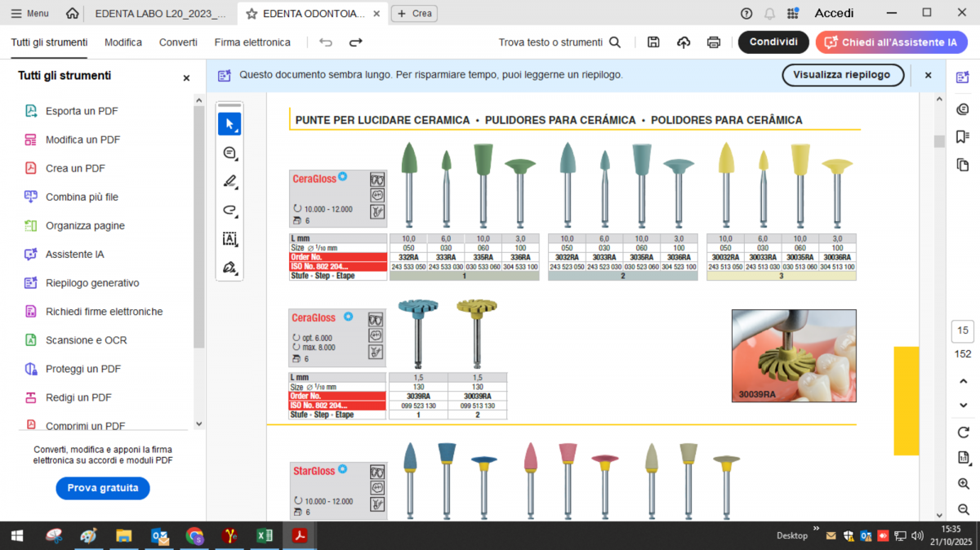Open the Converti menu

(178, 42)
